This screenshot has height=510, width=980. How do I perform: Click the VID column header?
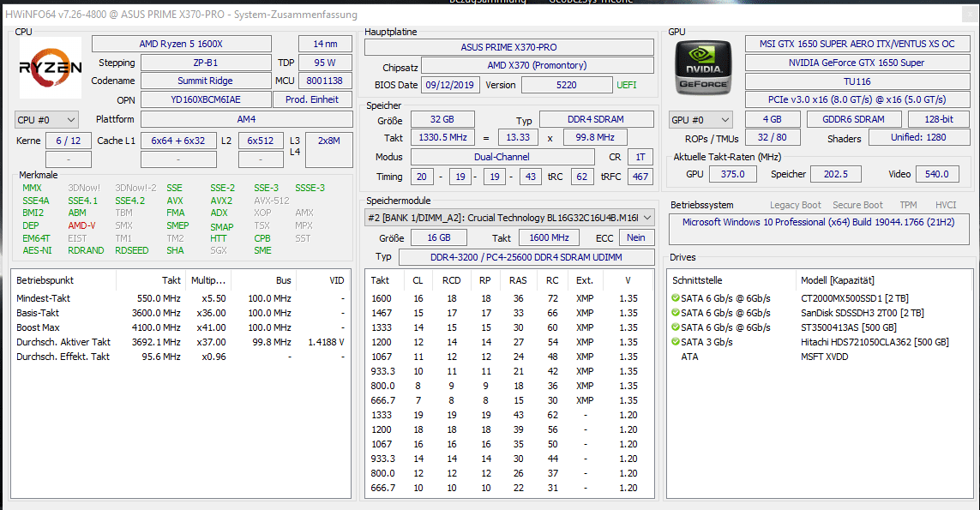[337, 280]
